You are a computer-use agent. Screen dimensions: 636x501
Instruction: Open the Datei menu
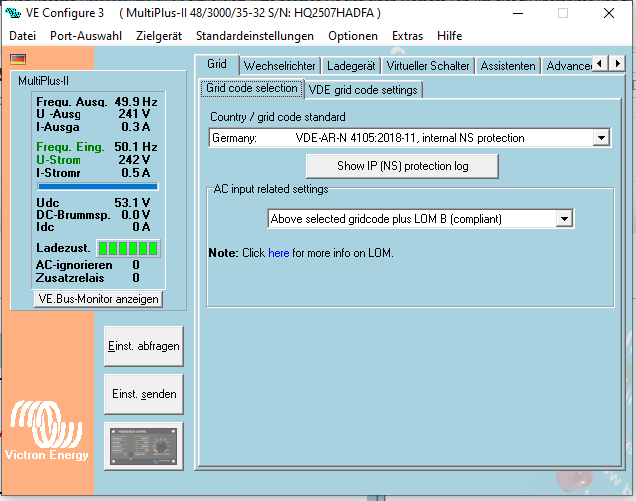pyautogui.click(x=22, y=36)
